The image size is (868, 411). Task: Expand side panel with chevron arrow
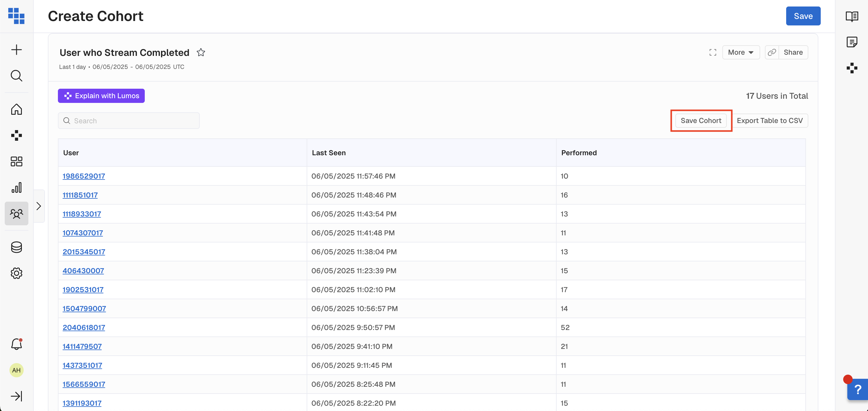(x=39, y=206)
